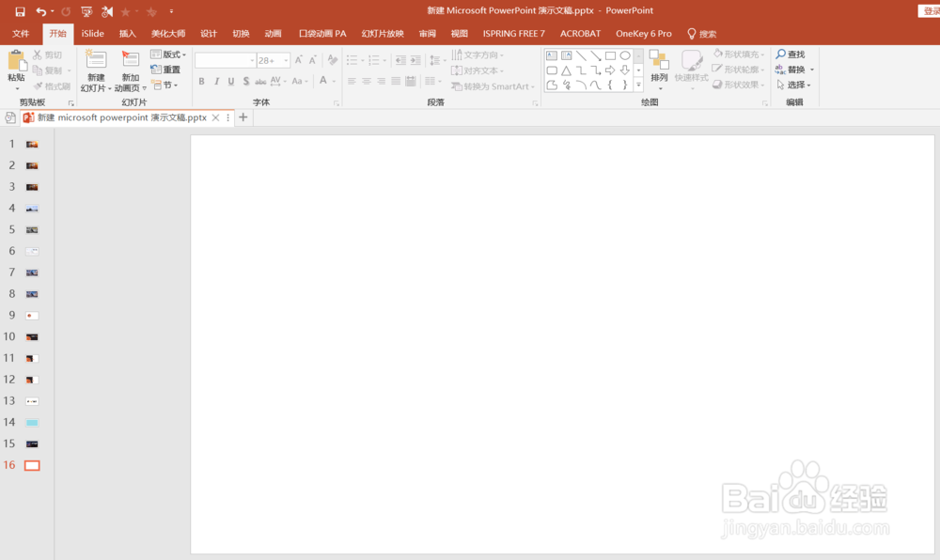Toggle Italic formatting
This screenshot has width=940, height=560.
[216, 81]
